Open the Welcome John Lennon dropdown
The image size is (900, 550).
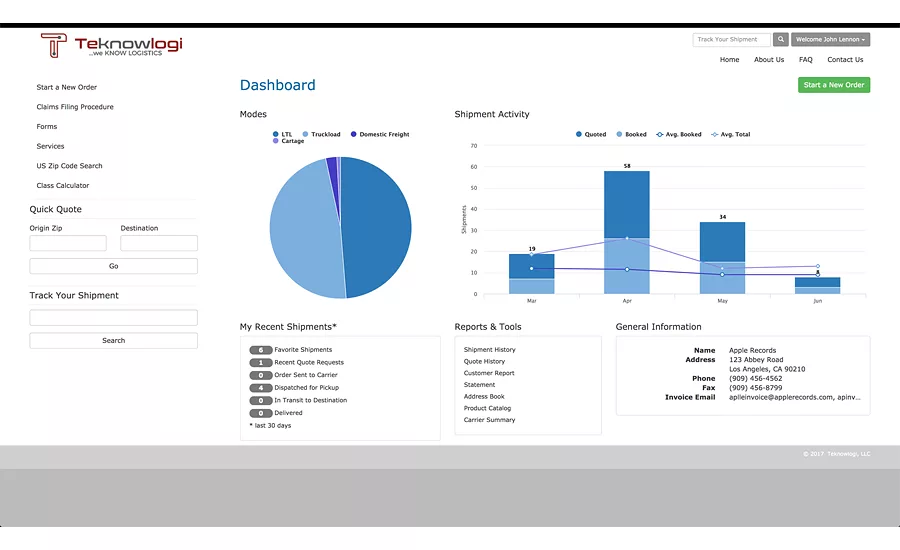coord(831,39)
